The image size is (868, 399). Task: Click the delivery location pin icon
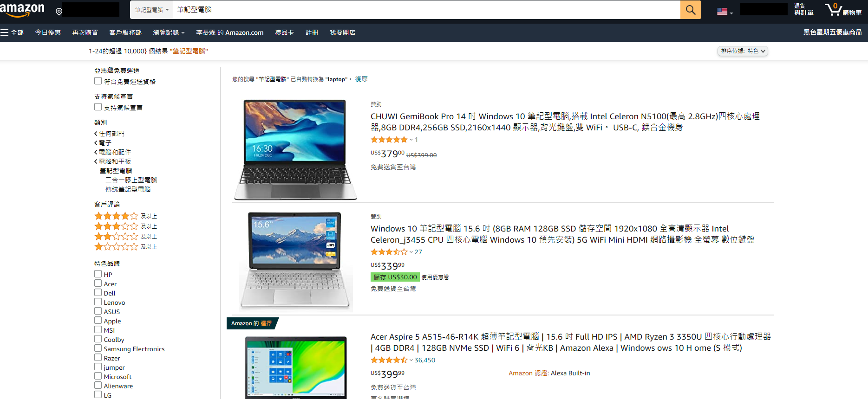pos(59,11)
